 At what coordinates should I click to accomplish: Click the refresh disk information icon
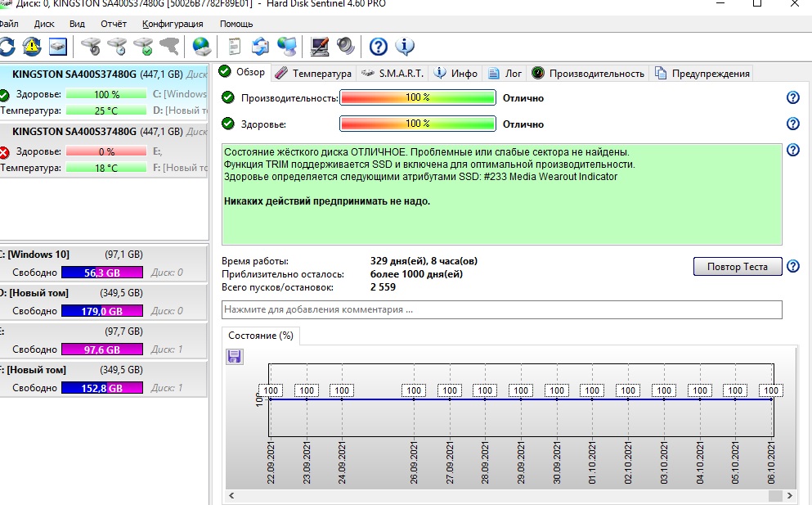7,46
